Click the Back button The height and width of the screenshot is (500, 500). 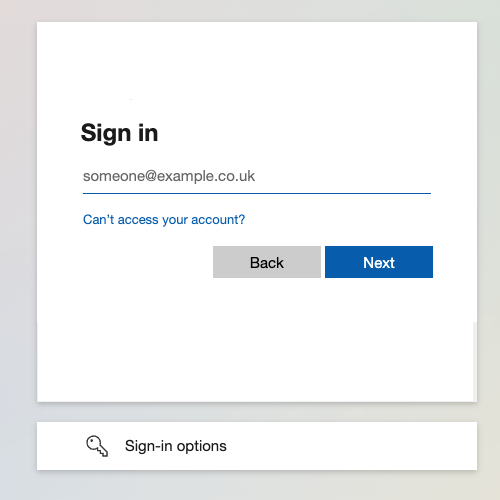[267, 262]
